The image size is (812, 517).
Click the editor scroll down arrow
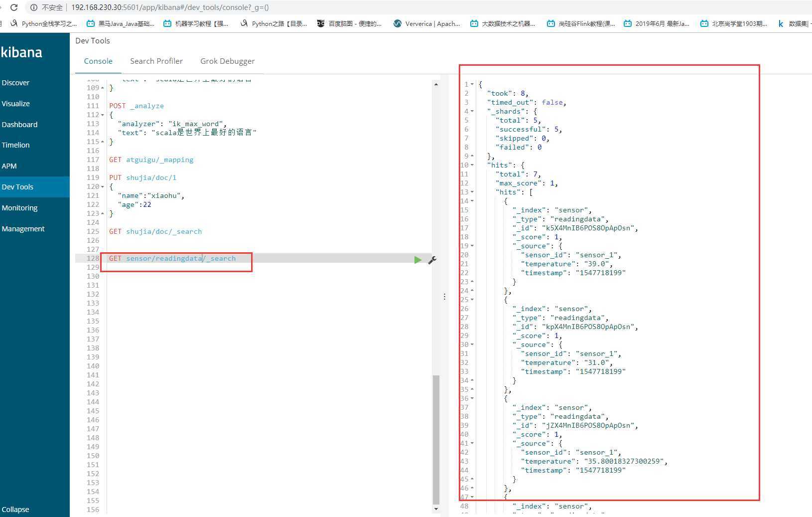pos(436,509)
